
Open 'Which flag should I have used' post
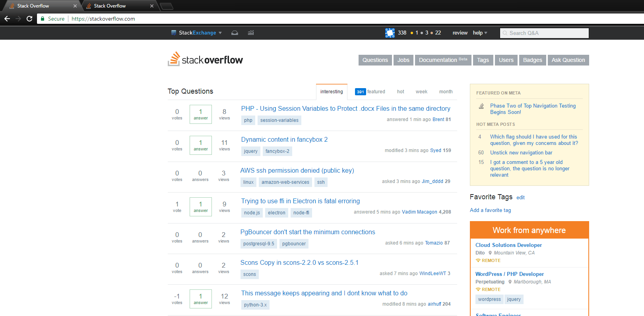pyautogui.click(x=534, y=140)
